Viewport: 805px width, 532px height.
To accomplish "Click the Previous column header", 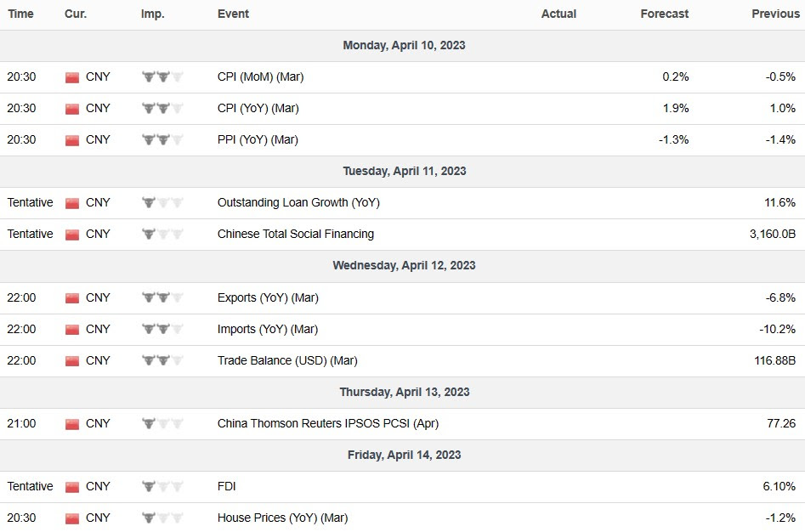I will coord(774,14).
